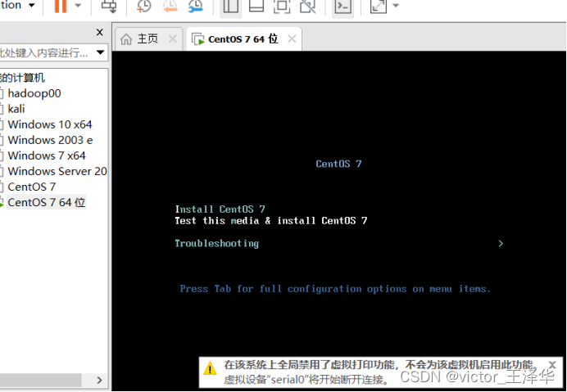Suspend the virtual machine with the pause icon

click(x=61, y=6)
